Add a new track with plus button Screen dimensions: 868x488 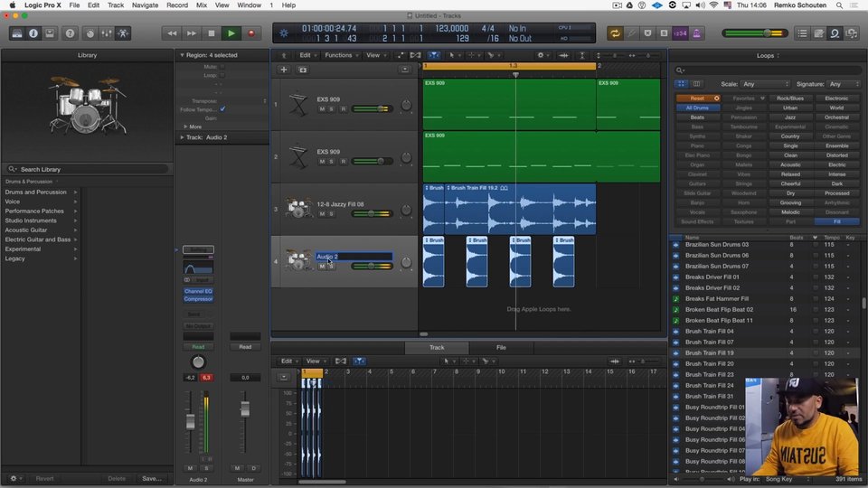pyautogui.click(x=283, y=70)
